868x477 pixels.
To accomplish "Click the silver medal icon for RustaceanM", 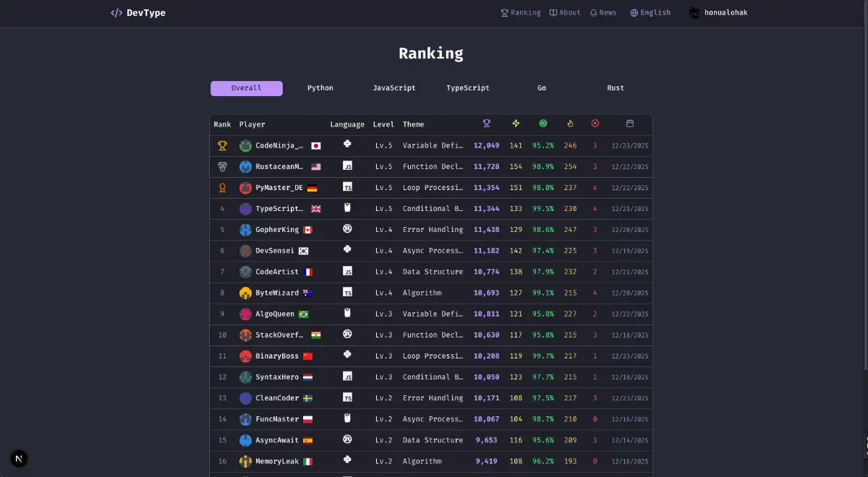I will (222, 166).
